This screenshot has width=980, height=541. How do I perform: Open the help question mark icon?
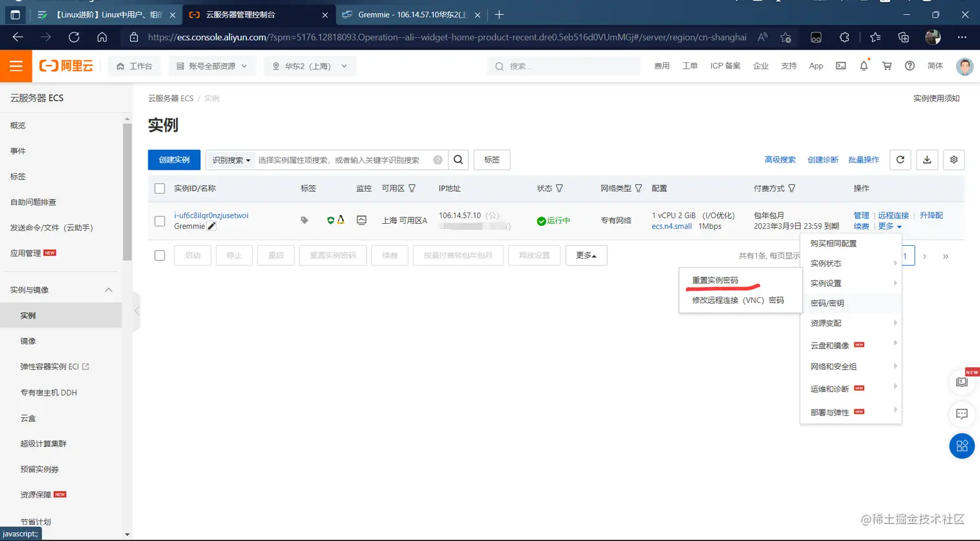pos(910,66)
